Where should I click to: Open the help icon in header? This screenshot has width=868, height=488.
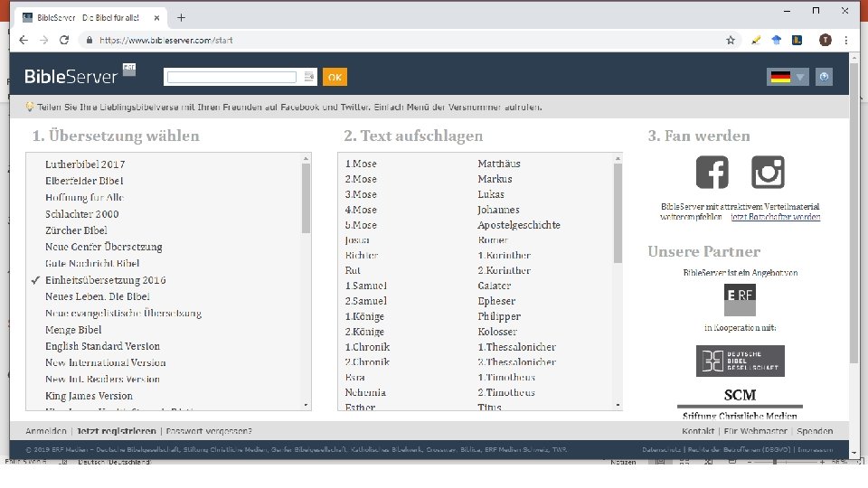824,77
